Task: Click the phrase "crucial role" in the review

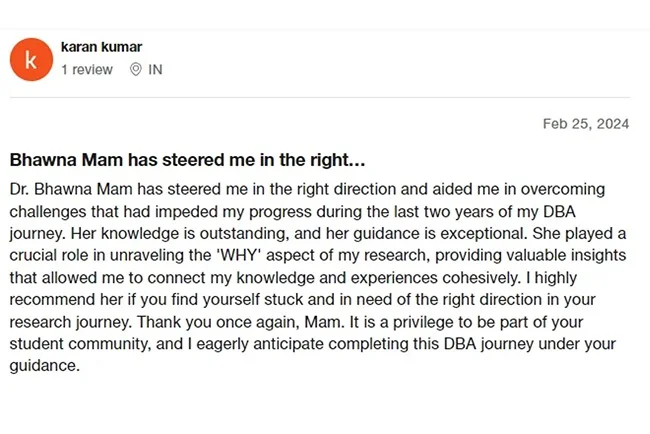Action: click(x=51, y=256)
